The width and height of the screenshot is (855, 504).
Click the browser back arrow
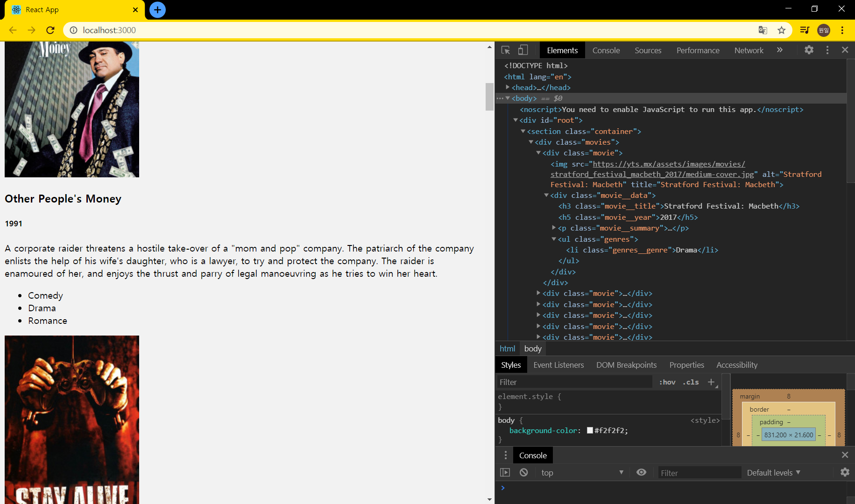[13, 30]
